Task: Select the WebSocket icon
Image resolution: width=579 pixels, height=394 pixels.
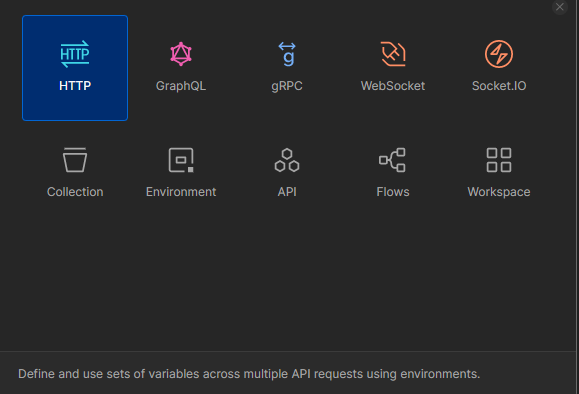Action: 393,54
